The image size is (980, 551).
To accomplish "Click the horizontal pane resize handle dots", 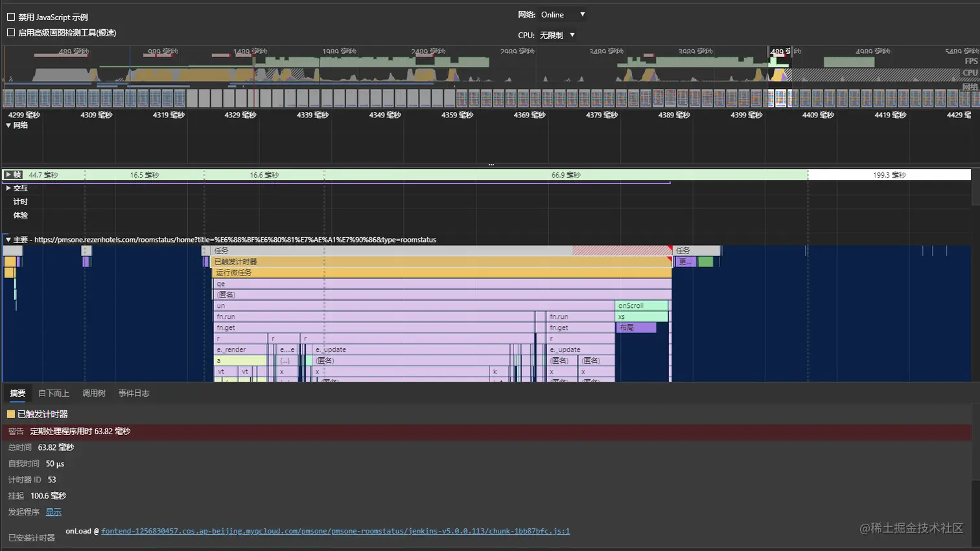I will (491, 165).
